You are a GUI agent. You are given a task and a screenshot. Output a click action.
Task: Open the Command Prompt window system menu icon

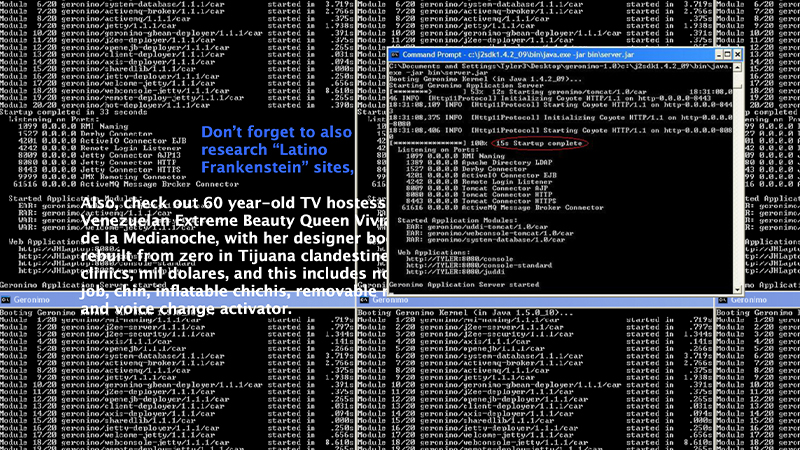394,55
